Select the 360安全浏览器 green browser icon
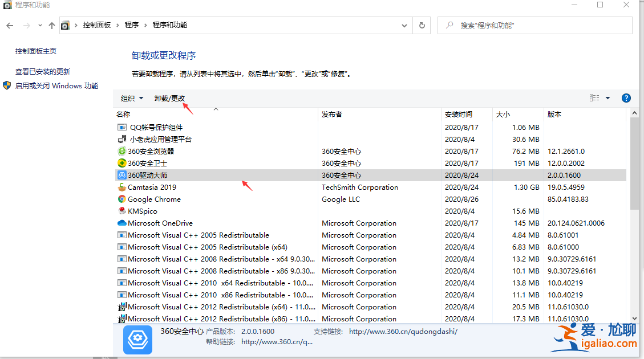The height and width of the screenshot is (359, 644). pos(122,151)
